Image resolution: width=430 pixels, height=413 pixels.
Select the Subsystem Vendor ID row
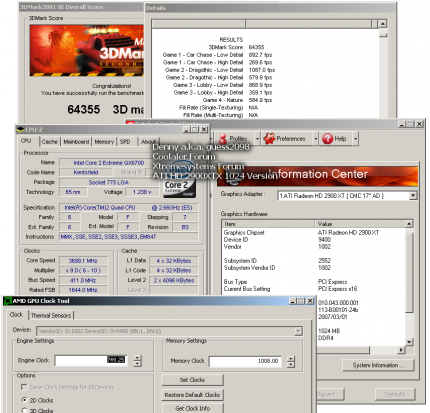click(313, 268)
